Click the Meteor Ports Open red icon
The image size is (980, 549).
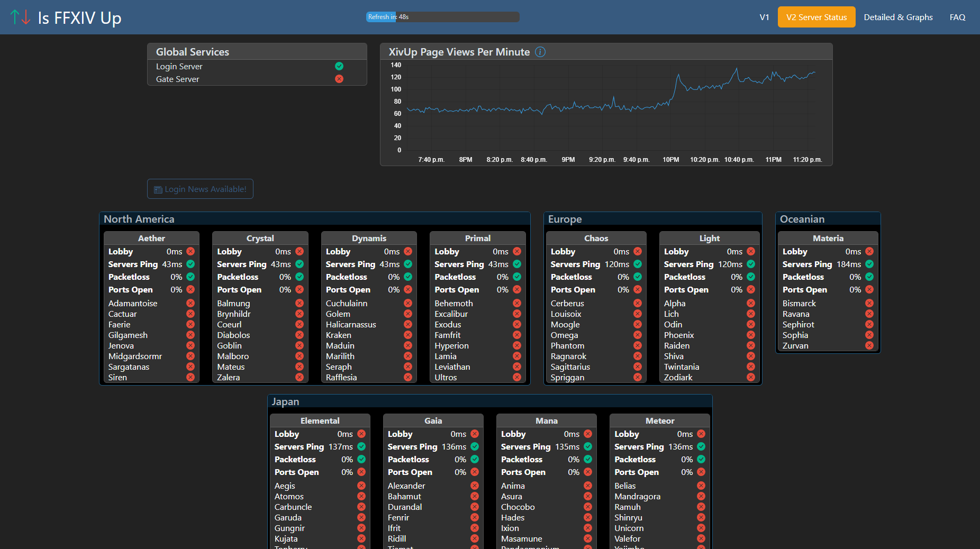pos(701,472)
